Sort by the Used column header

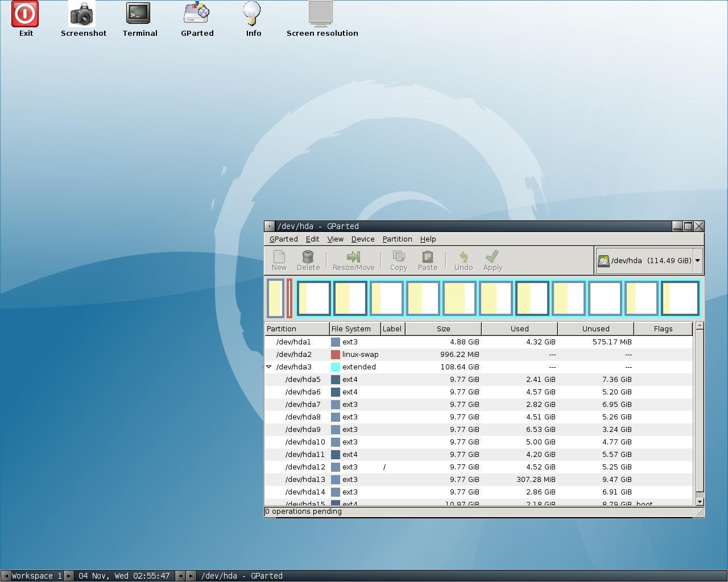[x=519, y=329]
